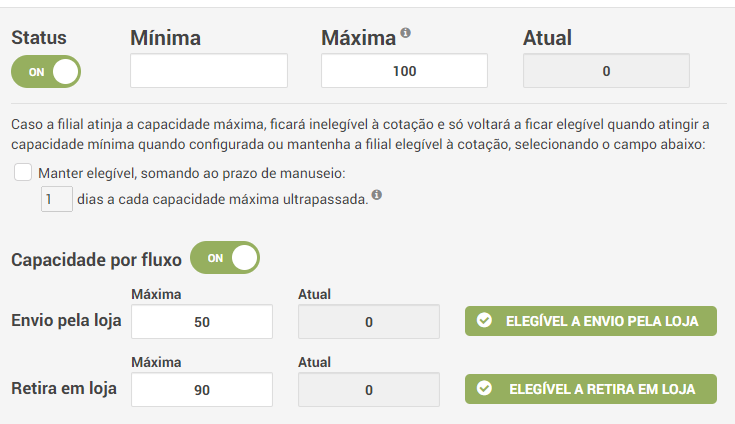
Task: Click the Máxima field showing 100
Action: pyautogui.click(x=404, y=71)
